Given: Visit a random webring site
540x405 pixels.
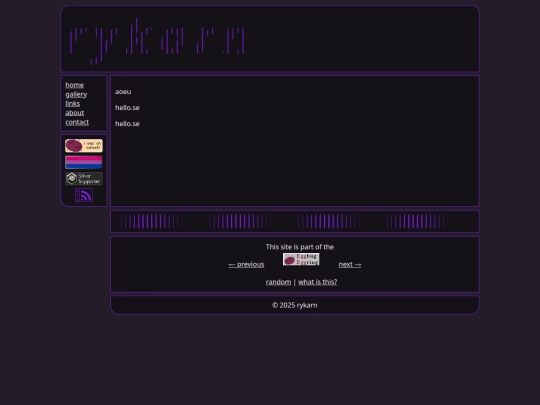Looking at the screenshot, I should [x=278, y=282].
